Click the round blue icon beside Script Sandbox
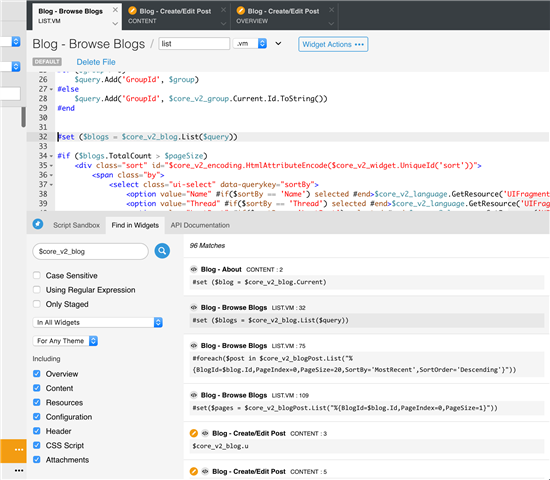Screen dimensions: 550x480 click(38, 224)
